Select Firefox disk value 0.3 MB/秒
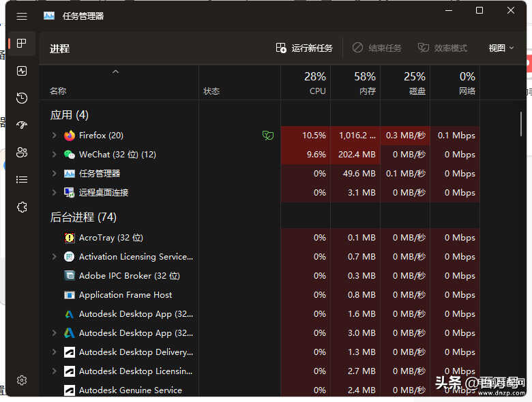The image size is (532, 402). click(405, 136)
